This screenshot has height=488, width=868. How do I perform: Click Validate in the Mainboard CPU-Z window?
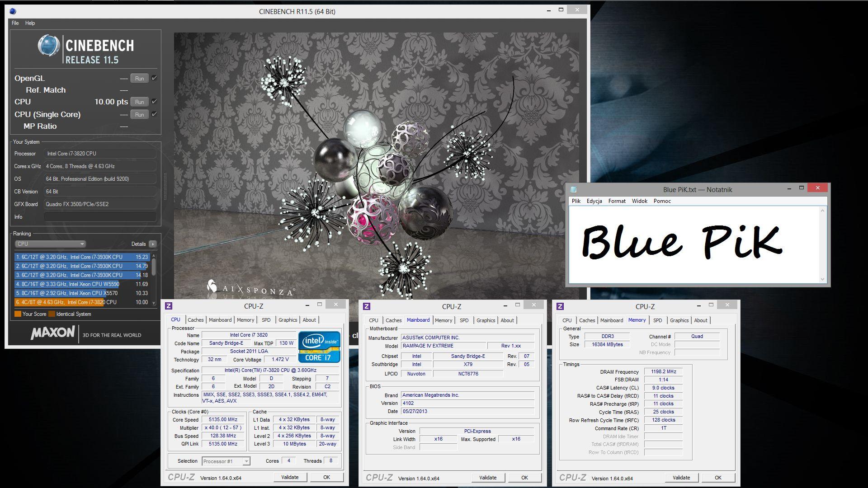488,478
